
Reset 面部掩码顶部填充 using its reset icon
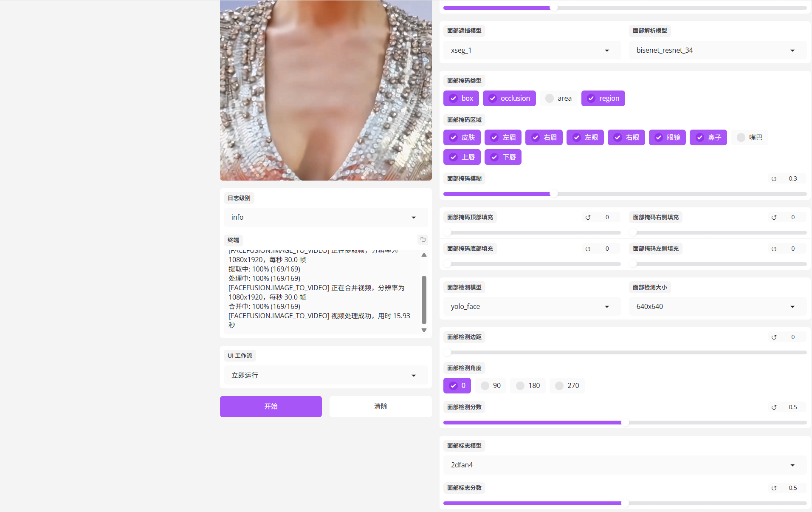[x=588, y=218]
